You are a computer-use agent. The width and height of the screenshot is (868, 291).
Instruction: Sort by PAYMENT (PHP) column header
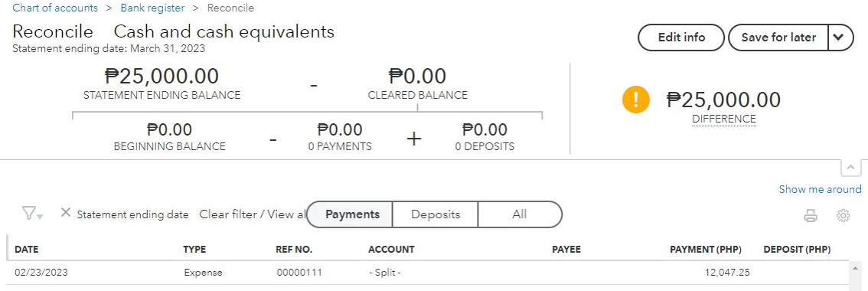pyautogui.click(x=705, y=250)
